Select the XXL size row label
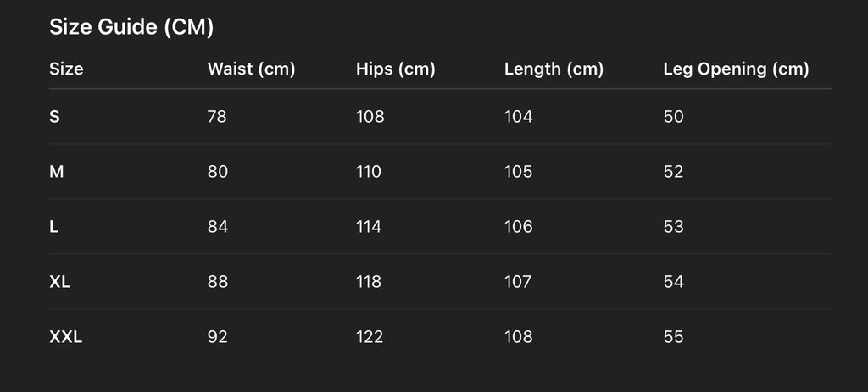Screen dimensions: 868x392 65,337
